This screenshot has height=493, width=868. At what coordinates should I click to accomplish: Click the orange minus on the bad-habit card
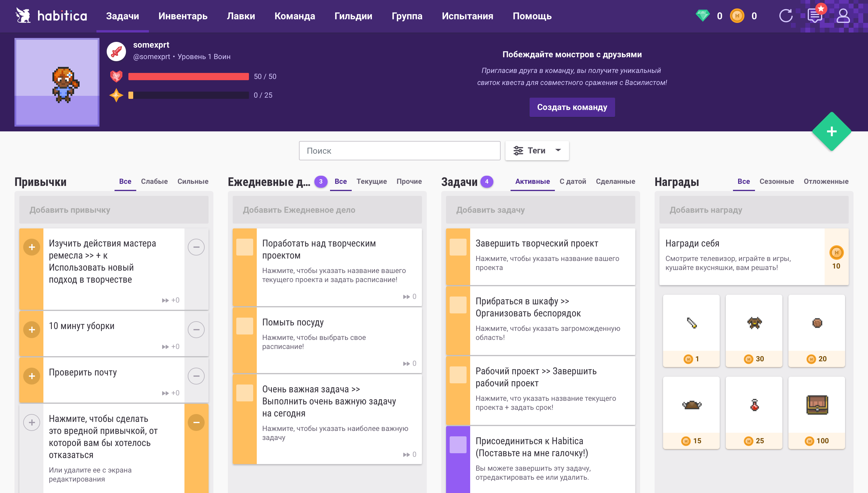click(x=196, y=422)
